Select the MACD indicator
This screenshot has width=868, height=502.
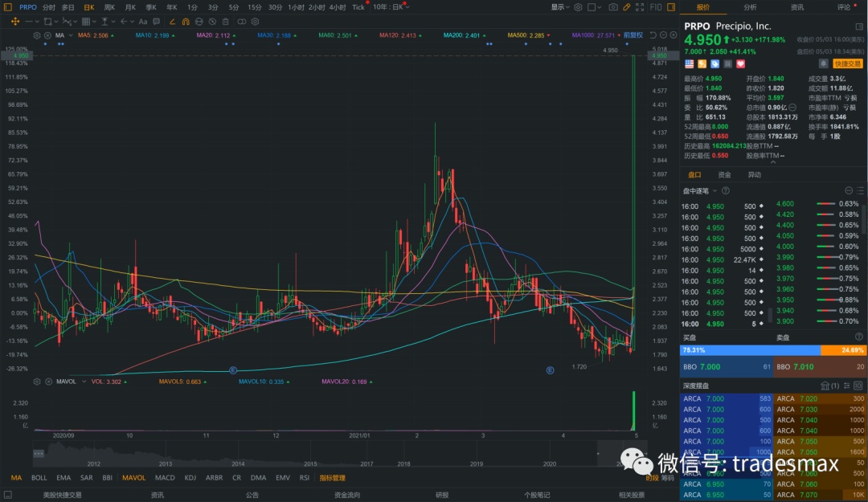click(x=165, y=478)
